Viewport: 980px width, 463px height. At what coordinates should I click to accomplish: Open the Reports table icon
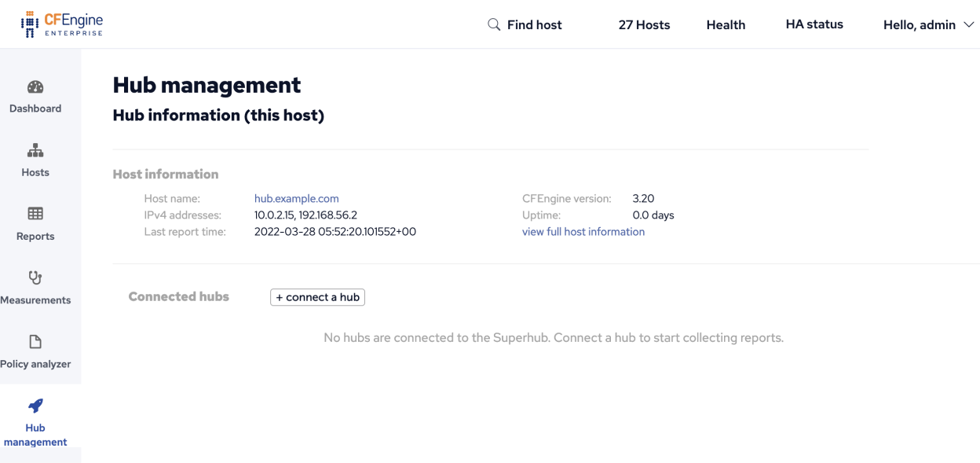click(x=35, y=214)
